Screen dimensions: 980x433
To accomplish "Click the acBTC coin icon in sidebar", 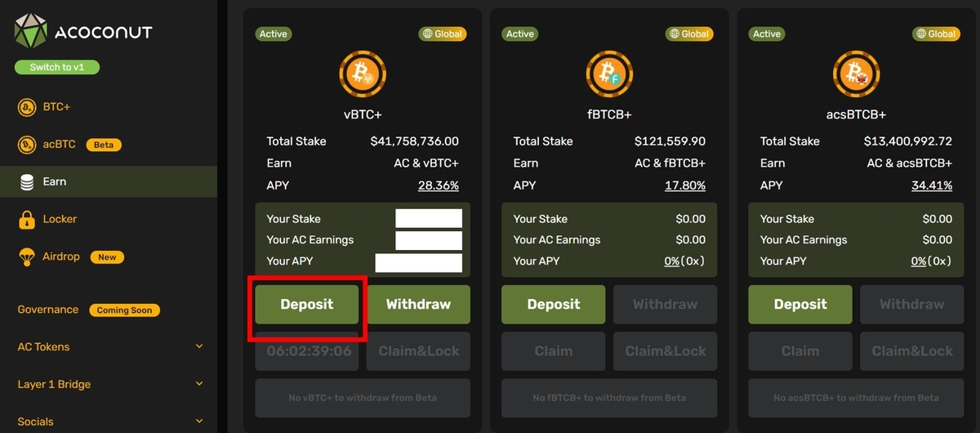I will pos(27,145).
